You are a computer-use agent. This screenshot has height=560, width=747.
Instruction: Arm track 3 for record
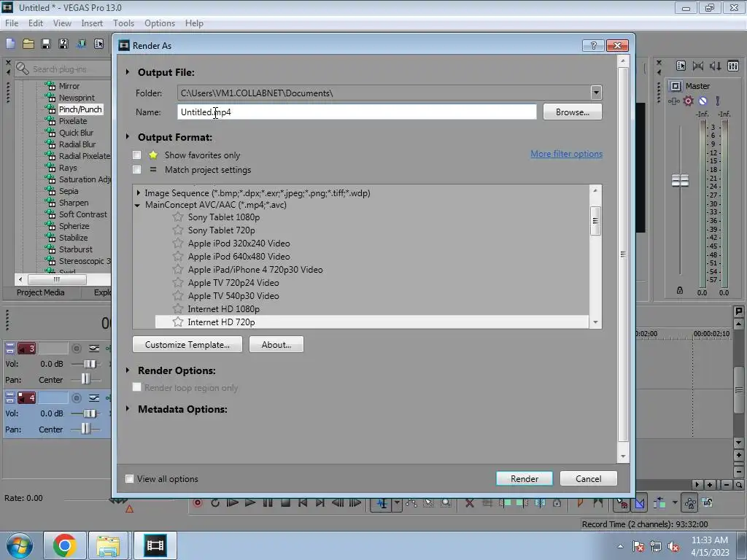click(x=76, y=349)
